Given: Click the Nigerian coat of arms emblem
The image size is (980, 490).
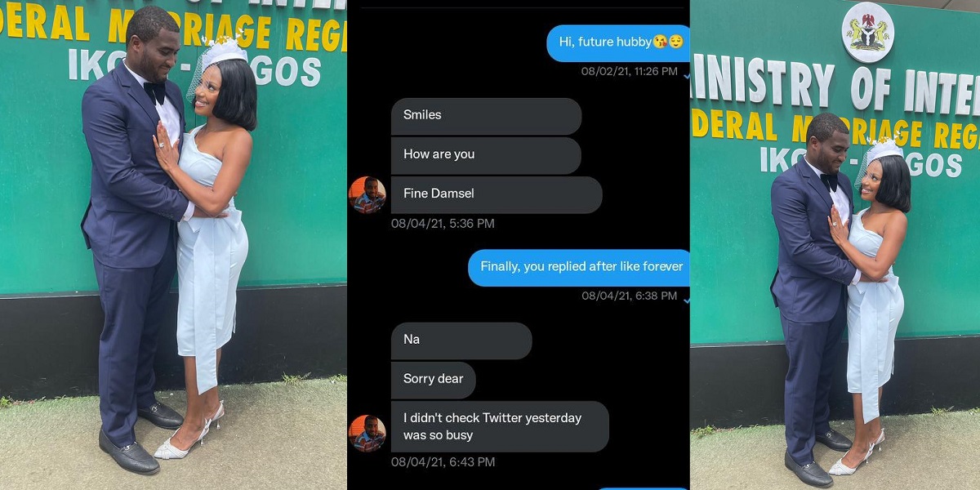Looking at the screenshot, I should (868, 32).
